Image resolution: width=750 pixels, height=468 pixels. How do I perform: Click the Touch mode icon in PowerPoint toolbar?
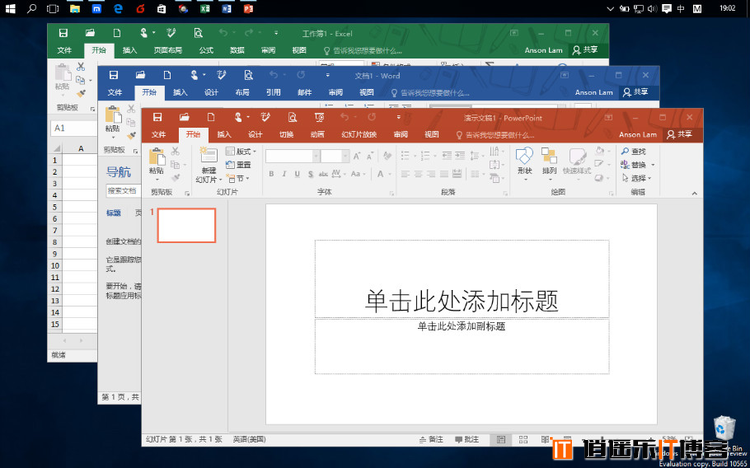pyautogui.click(x=239, y=117)
